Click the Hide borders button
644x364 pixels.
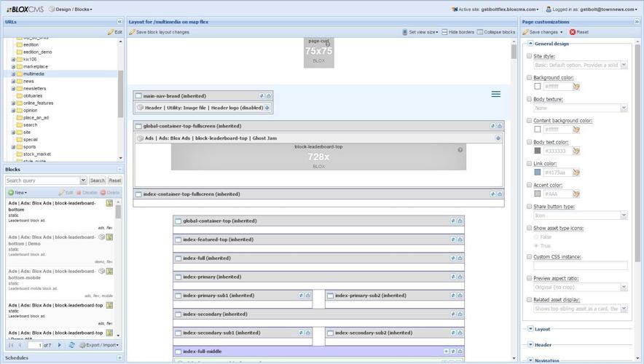click(x=458, y=32)
